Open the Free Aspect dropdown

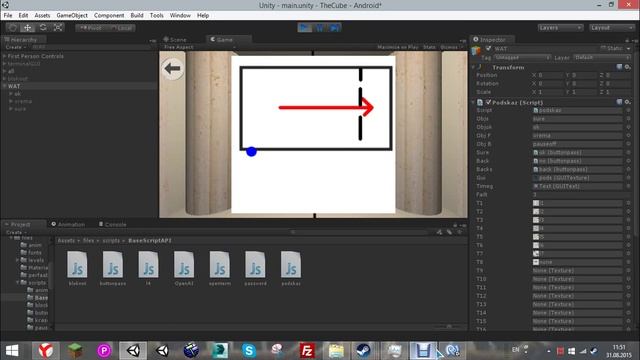point(199,47)
